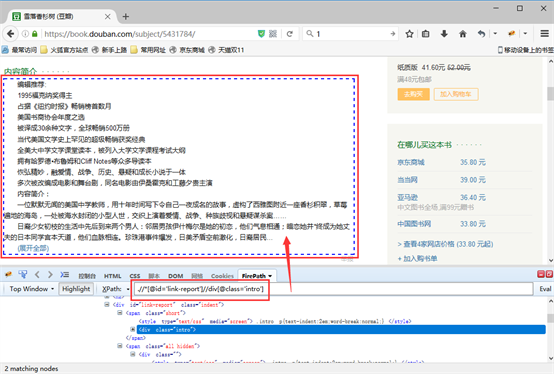Viewport: 554px width, 374px height.
Task: Open the QR code icon in the address bar
Action: (273, 34)
